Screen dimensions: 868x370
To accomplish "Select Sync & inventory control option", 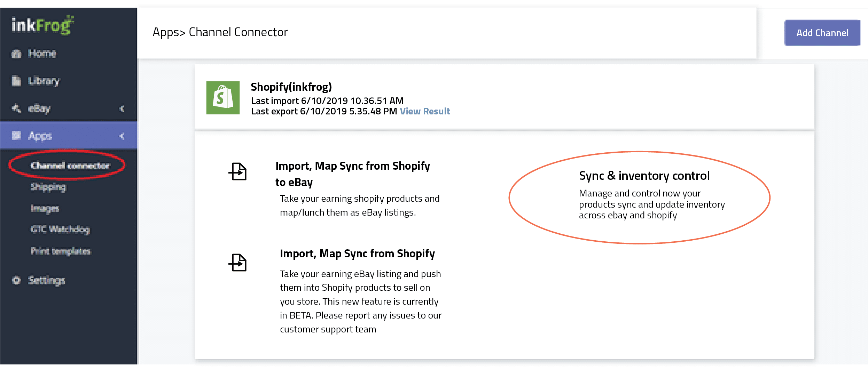I will coord(644,176).
